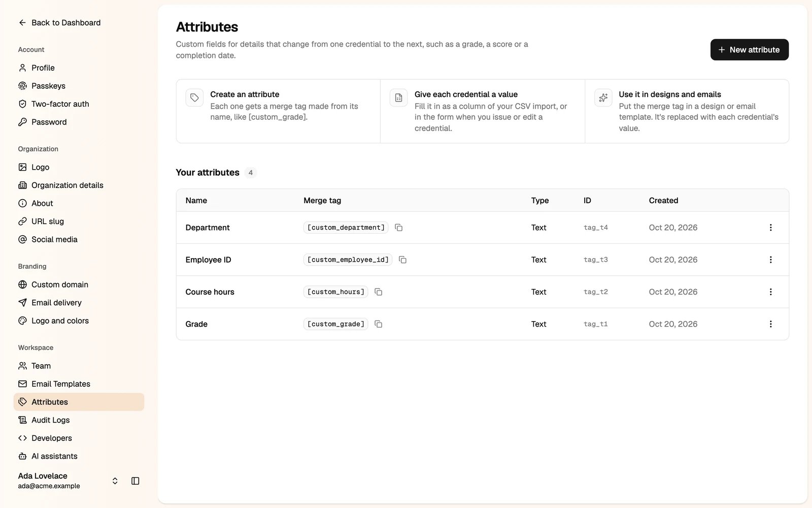Image resolution: width=812 pixels, height=508 pixels.
Task: Collapse the sidebar panel
Action: pyautogui.click(x=136, y=481)
